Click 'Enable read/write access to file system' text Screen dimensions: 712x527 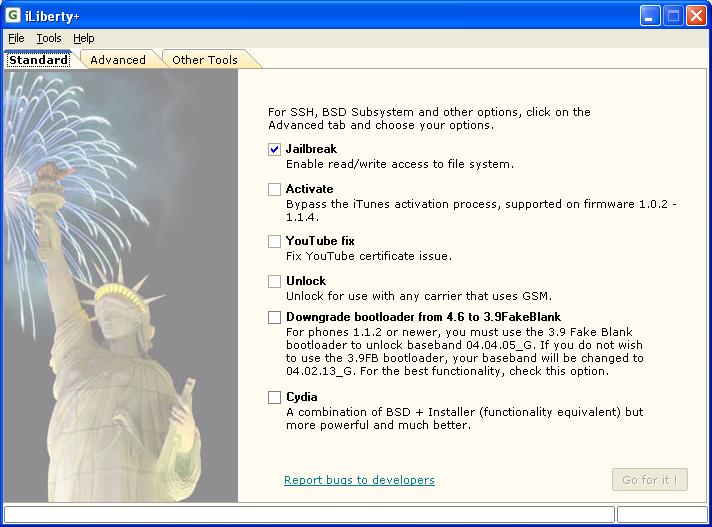pos(400,164)
